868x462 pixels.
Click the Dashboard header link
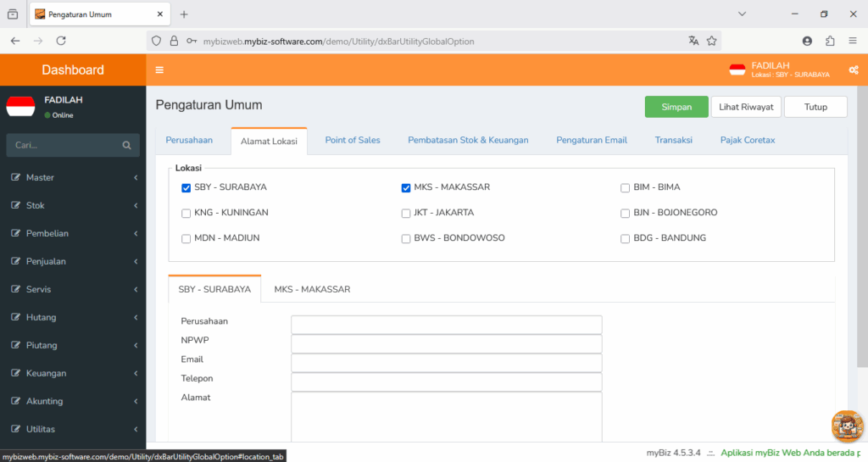click(x=73, y=70)
